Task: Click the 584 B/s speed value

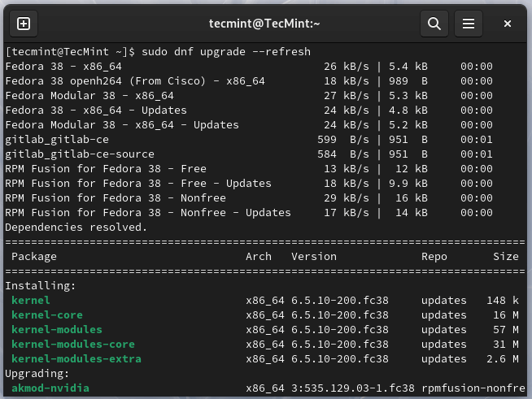Action: pyautogui.click(x=343, y=154)
